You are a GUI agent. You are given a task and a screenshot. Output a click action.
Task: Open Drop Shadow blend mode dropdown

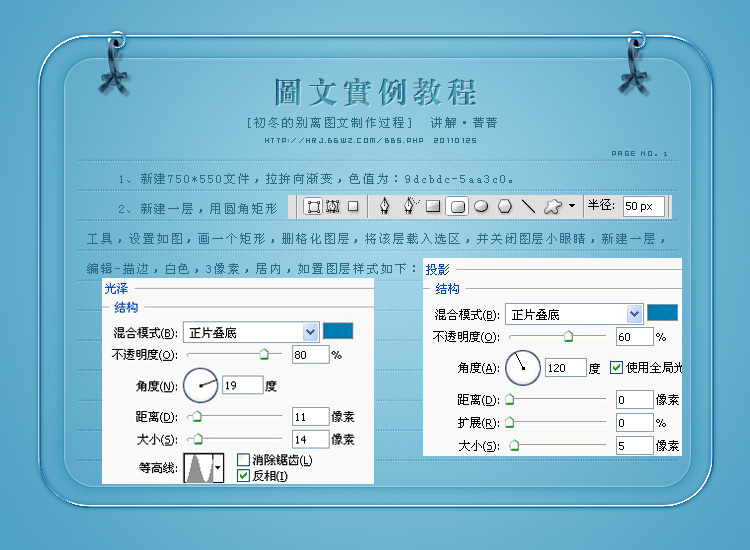pos(574,314)
